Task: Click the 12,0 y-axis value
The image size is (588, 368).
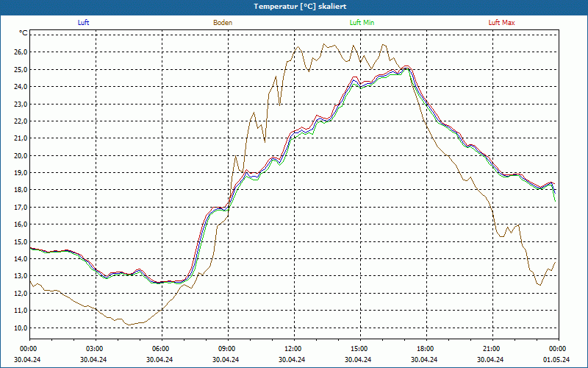Action: (x=21, y=293)
